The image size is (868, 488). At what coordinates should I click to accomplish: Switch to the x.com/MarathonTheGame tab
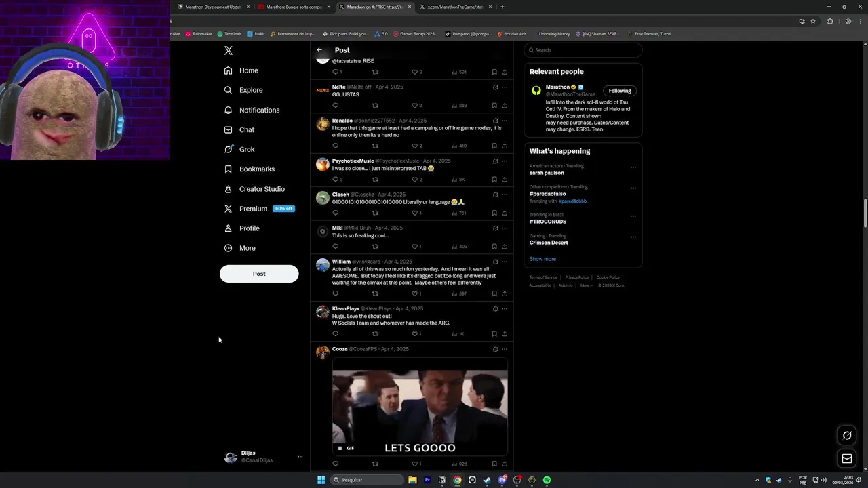(455, 7)
